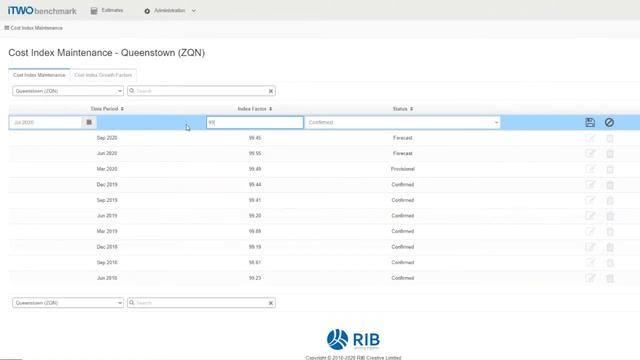Focus the Time Period input showing Jul 2020
Screen dimensions: 640x360
tap(46, 122)
